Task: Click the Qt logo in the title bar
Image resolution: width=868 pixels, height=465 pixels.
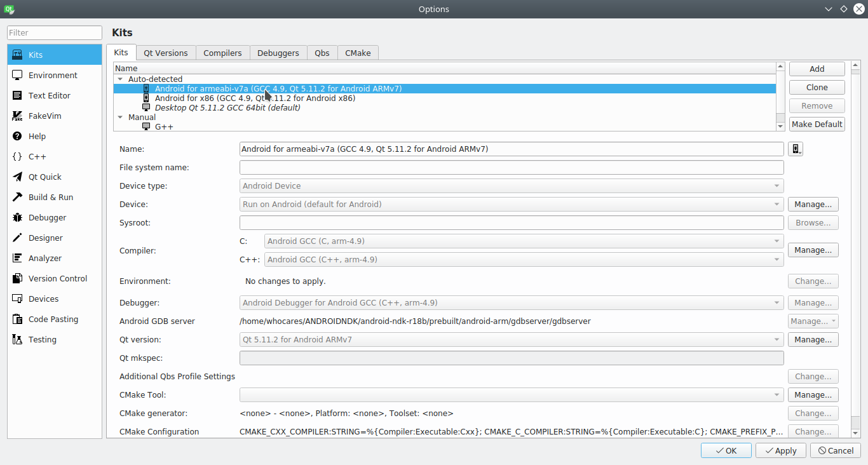Action: (9, 9)
